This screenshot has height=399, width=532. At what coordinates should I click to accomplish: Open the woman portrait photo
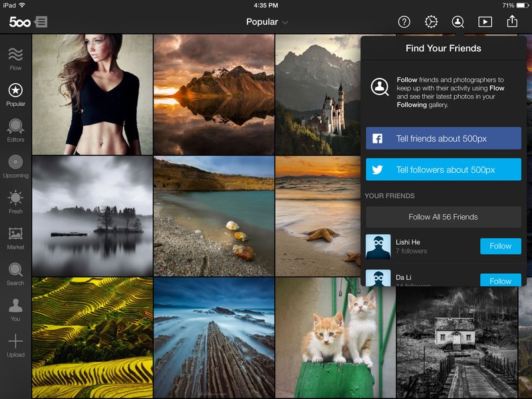tap(92, 94)
